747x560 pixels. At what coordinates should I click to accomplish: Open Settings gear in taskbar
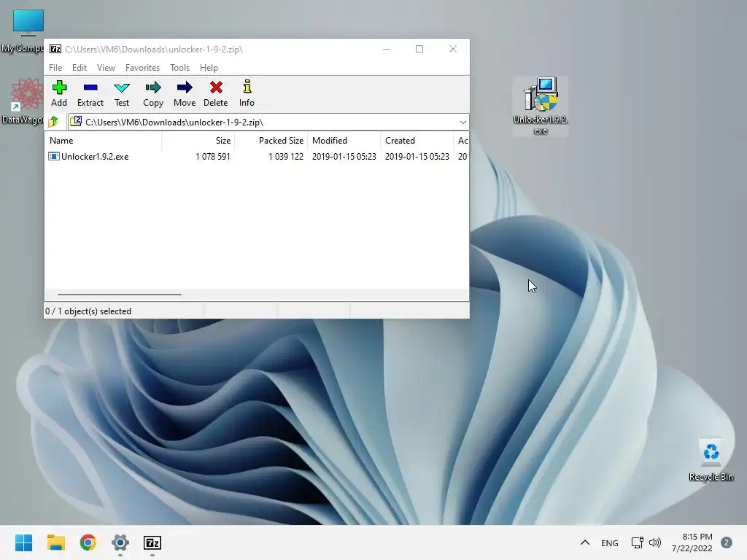120,542
